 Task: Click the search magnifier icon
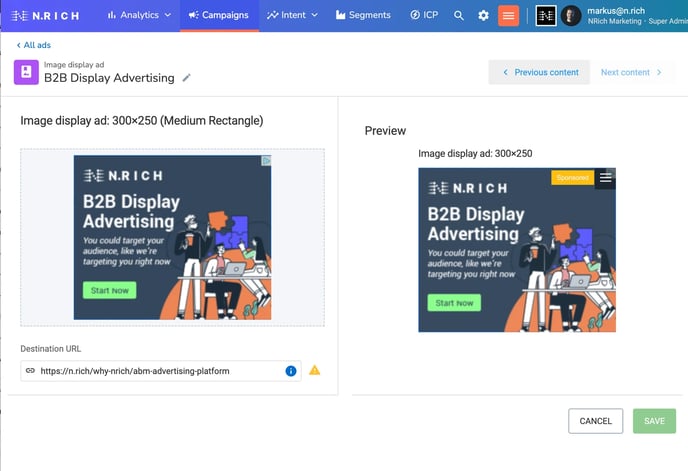(x=459, y=16)
